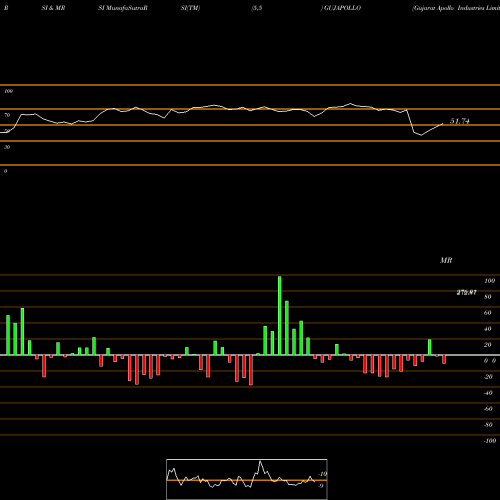Click the MR axis label 40
This screenshot has height=500, width=500.
488,329
